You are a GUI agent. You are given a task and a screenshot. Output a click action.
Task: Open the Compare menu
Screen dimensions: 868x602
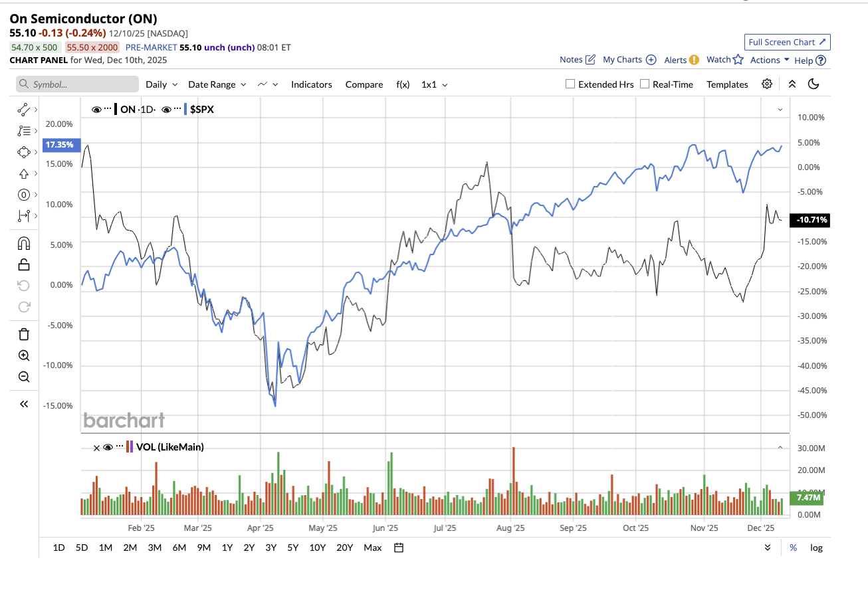click(364, 84)
